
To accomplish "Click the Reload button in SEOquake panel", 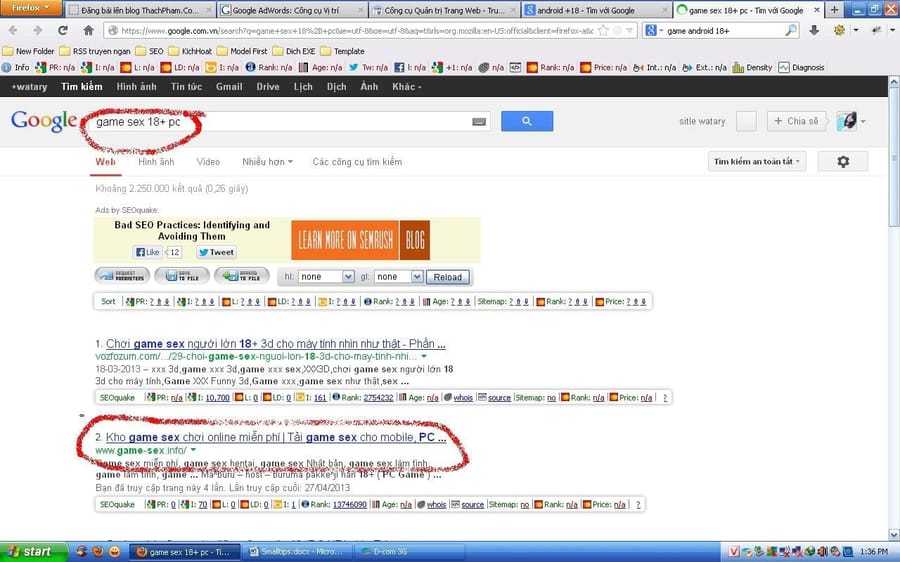I will [x=448, y=277].
